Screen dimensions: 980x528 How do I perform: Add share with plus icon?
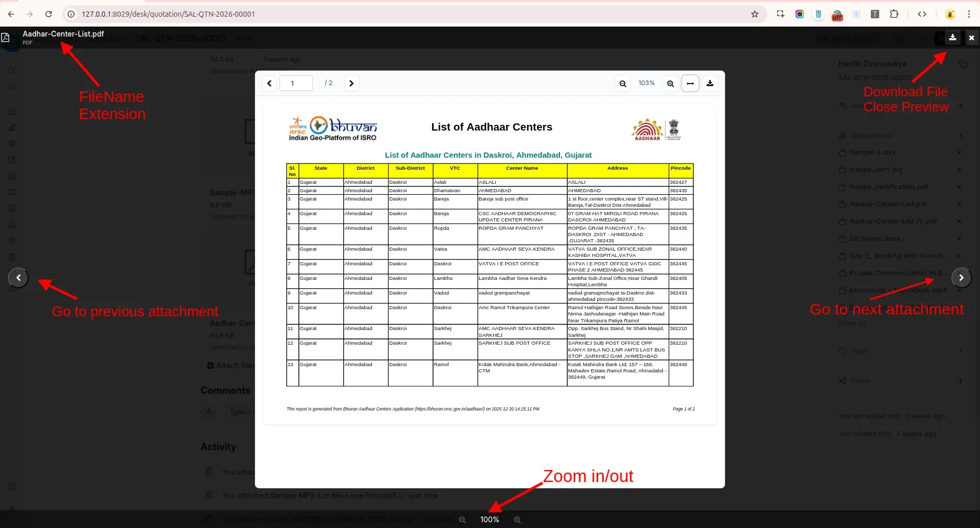click(x=961, y=381)
